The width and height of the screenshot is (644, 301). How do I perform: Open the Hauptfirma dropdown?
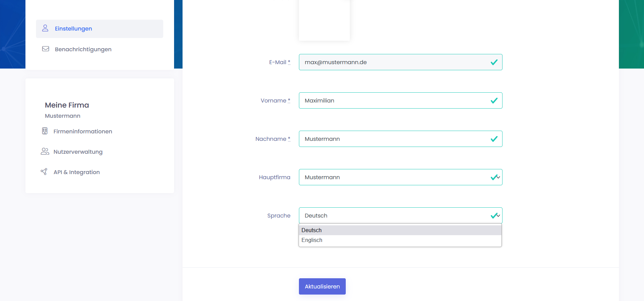[400, 177]
